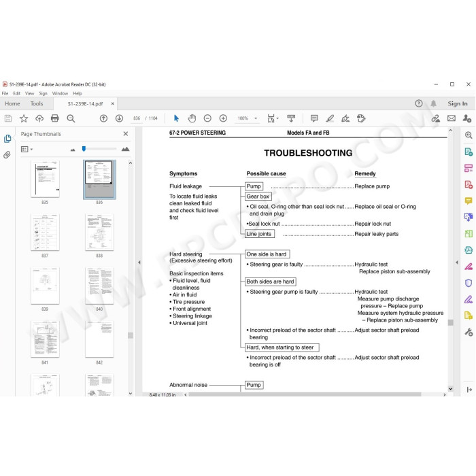Click the Stamp tool icon
The height and width of the screenshot is (476, 476).
click(361, 118)
